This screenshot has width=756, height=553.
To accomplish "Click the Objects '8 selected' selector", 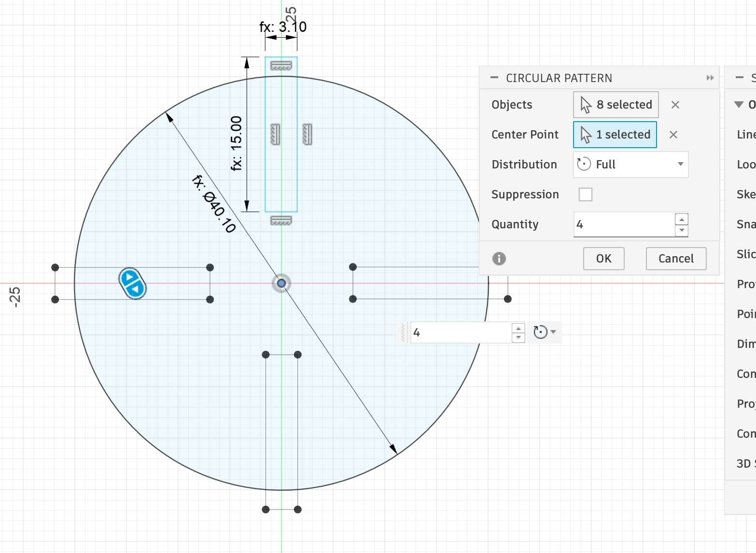I will pyautogui.click(x=616, y=105).
